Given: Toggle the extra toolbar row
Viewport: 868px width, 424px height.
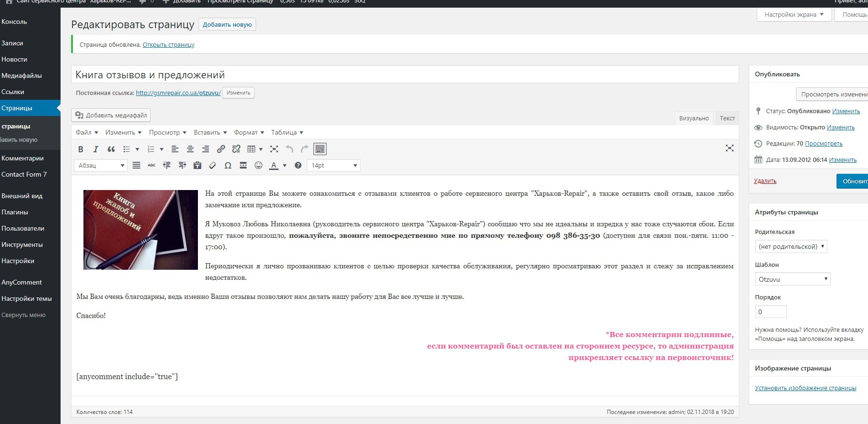Looking at the screenshot, I should coord(320,149).
